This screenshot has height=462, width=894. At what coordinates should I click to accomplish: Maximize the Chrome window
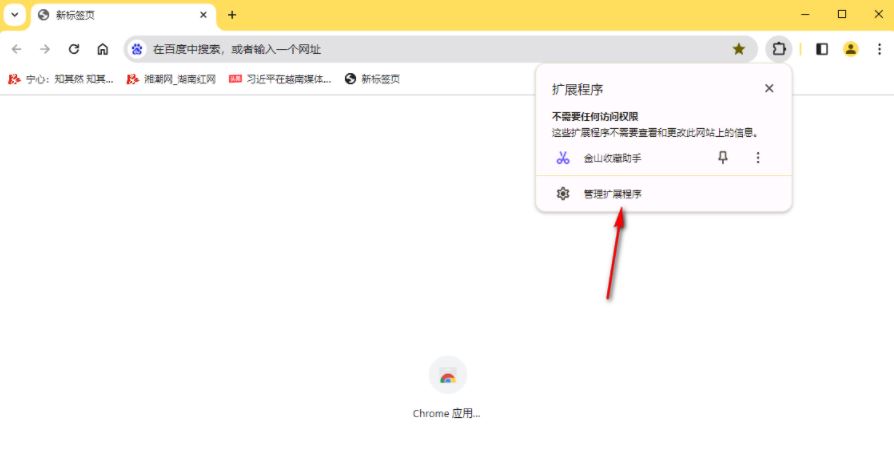[x=842, y=15]
